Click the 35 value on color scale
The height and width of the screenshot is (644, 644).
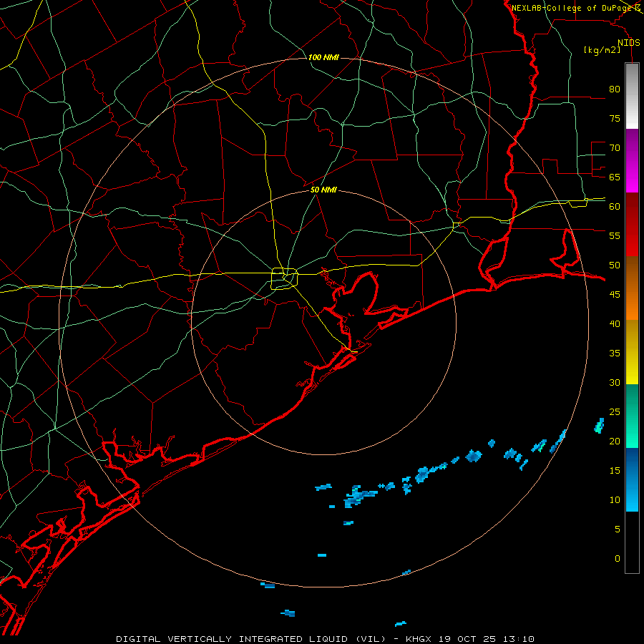615,353
